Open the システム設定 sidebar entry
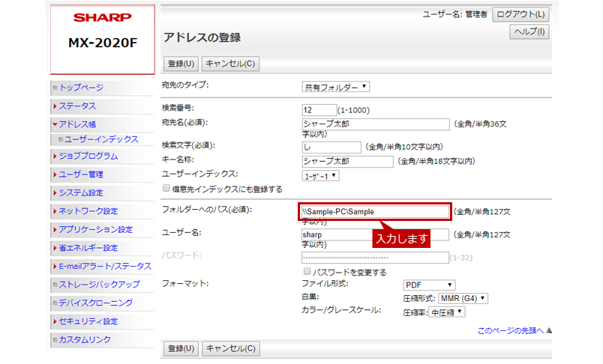 [x=81, y=192]
